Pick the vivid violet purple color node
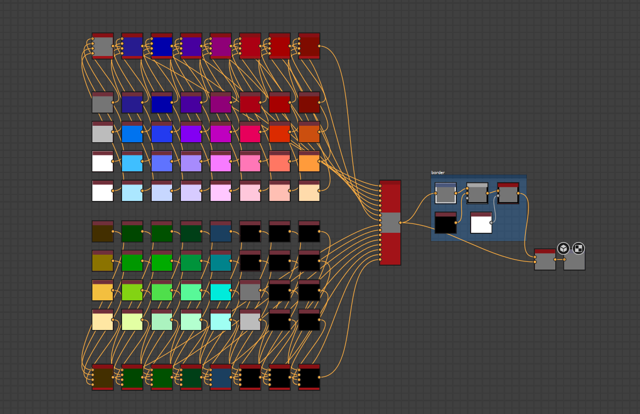The image size is (640, 414). (x=191, y=132)
